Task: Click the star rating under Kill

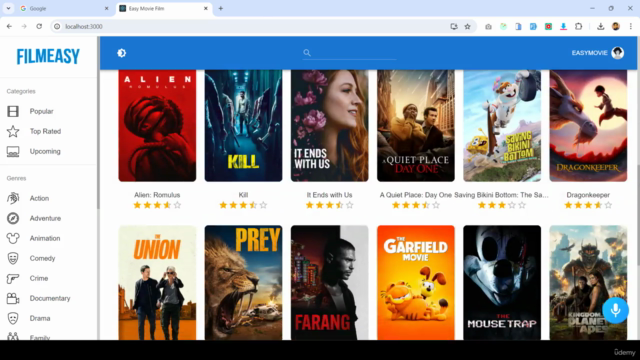Action: (x=243, y=205)
